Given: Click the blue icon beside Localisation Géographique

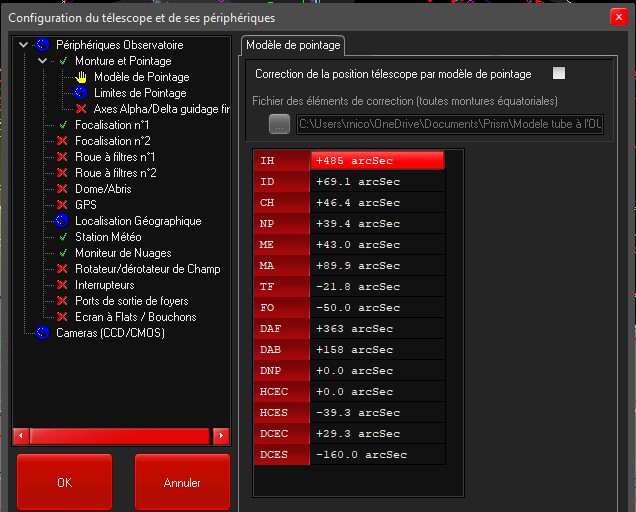Looking at the screenshot, I should pyautogui.click(x=62, y=221).
